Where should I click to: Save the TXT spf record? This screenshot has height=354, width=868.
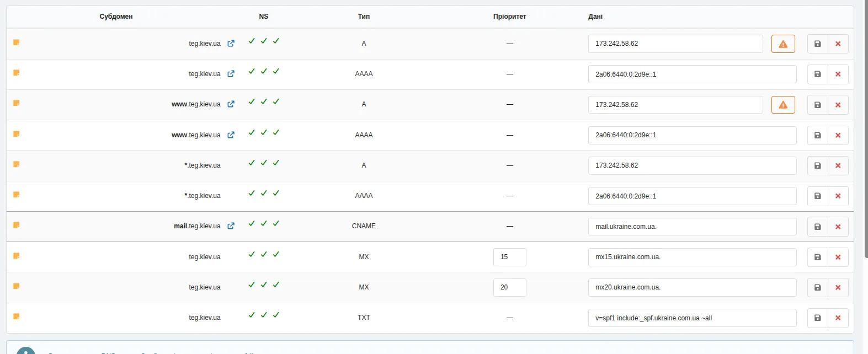818,318
